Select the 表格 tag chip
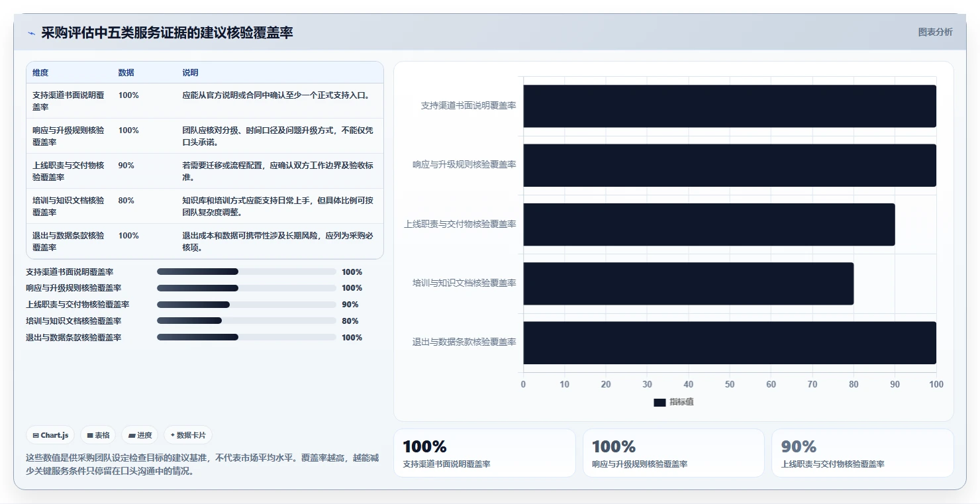 coord(98,435)
